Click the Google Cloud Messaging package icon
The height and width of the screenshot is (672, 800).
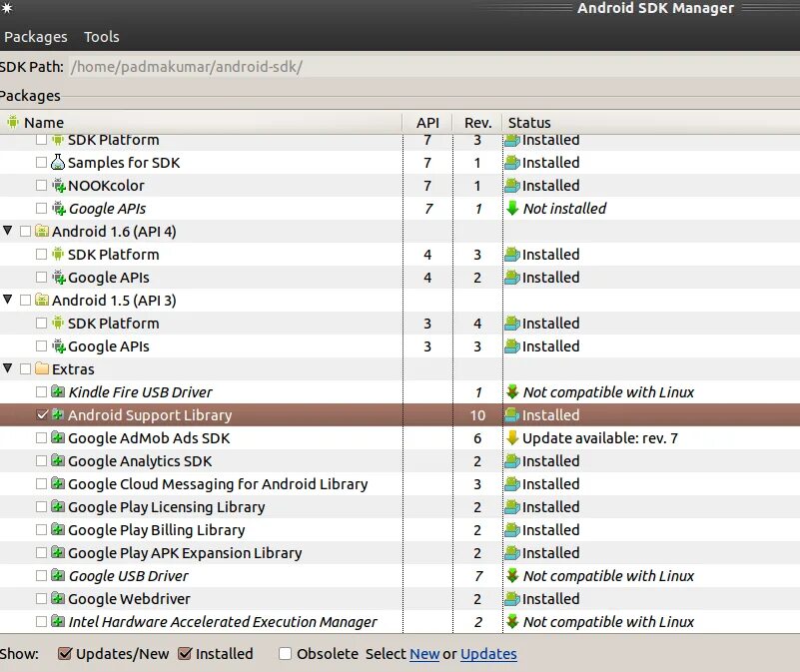pos(58,483)
